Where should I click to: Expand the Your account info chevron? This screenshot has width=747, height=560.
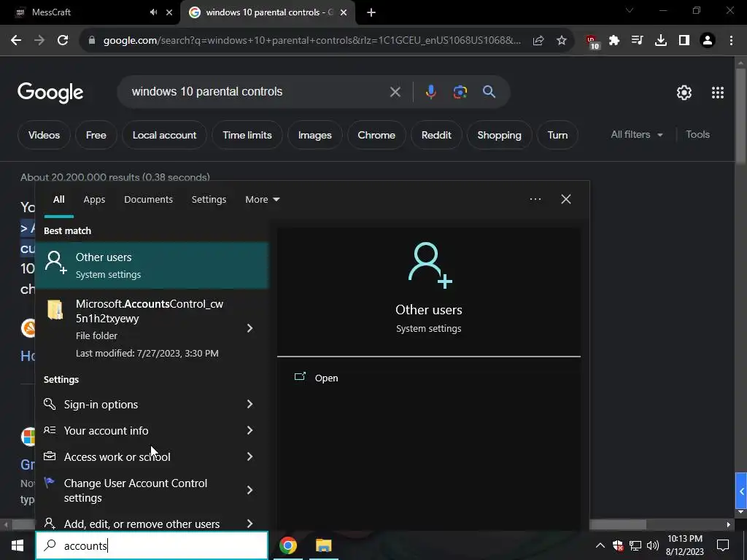[x=249, y=430]
